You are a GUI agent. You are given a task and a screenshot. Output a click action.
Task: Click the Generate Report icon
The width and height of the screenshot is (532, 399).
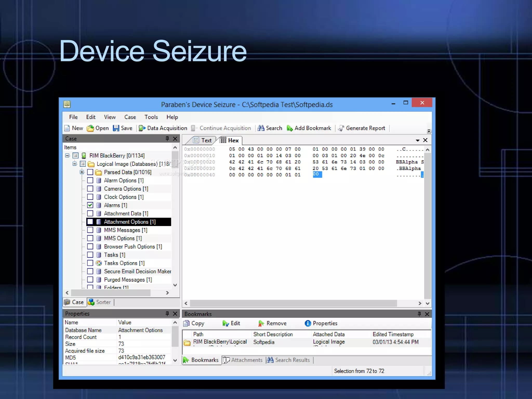[341, 128]
